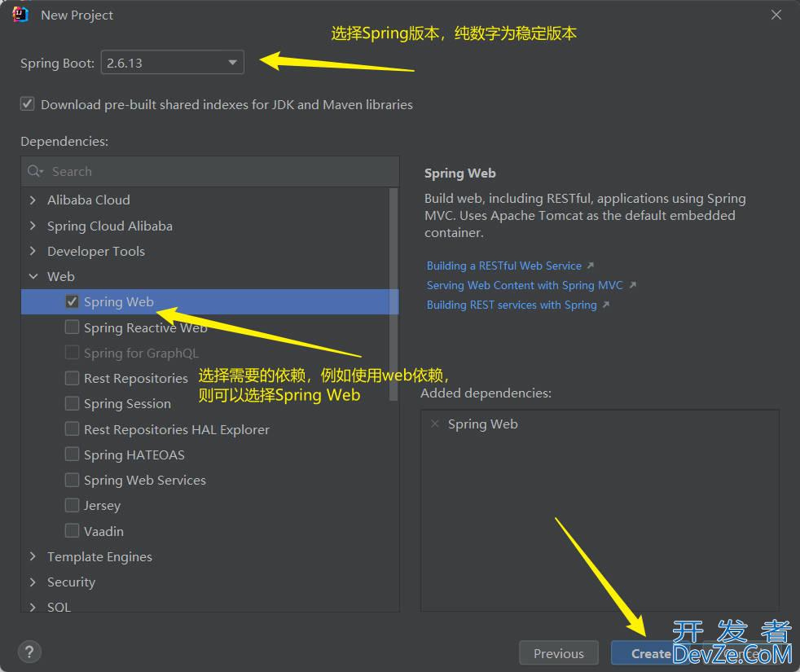Viewport: 800px width, 672px height.
Task: Expand the Spring Cloud Alibaba category
Action: (33, 225)
